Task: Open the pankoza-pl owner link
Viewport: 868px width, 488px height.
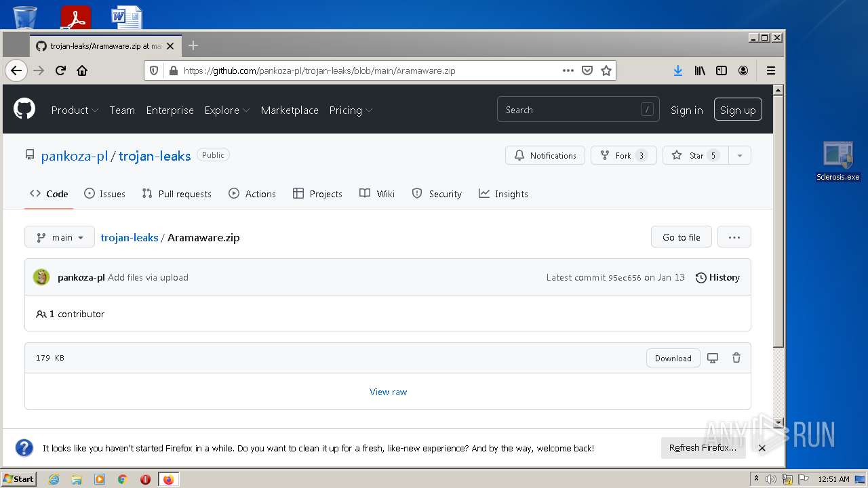Action: point(75,156)
